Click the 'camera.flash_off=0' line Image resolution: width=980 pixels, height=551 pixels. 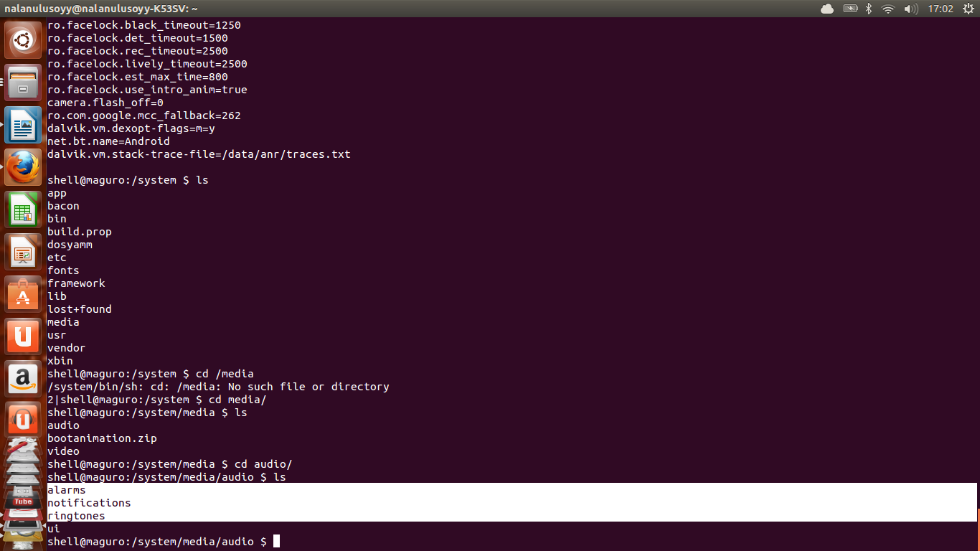point(105,103)
